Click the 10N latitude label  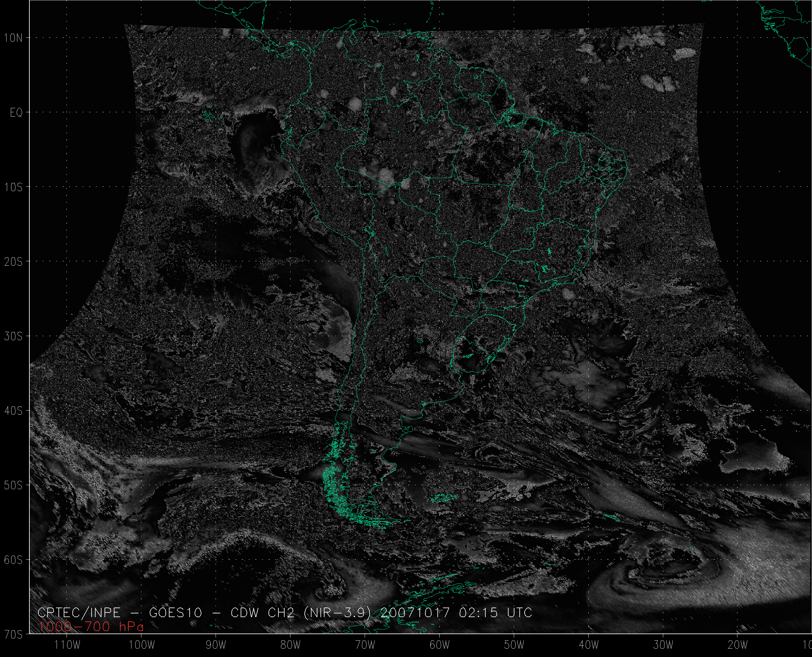(x=13, y=38)
